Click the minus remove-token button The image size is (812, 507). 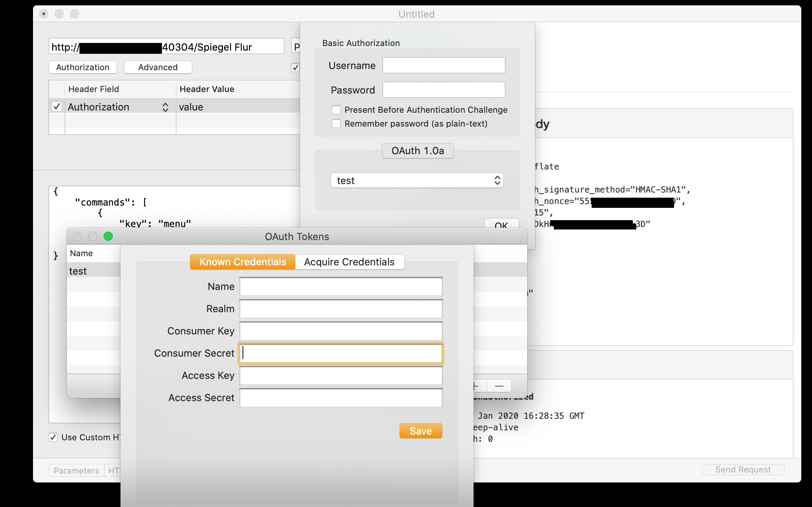(499, 386)
